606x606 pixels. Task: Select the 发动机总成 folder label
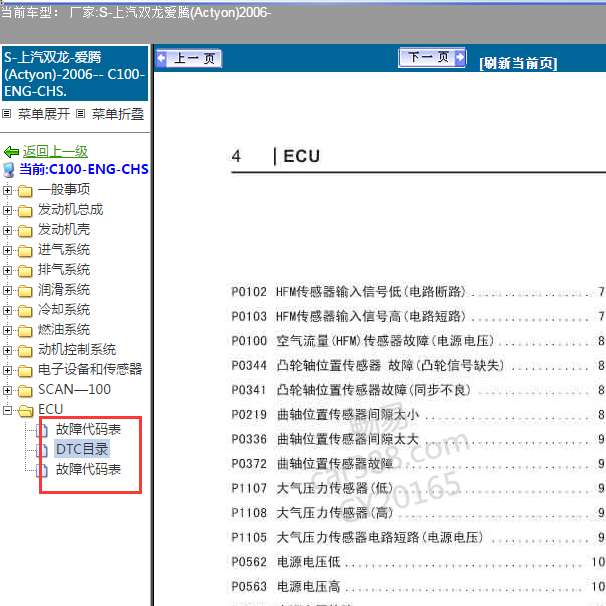[x=70, y=209]
